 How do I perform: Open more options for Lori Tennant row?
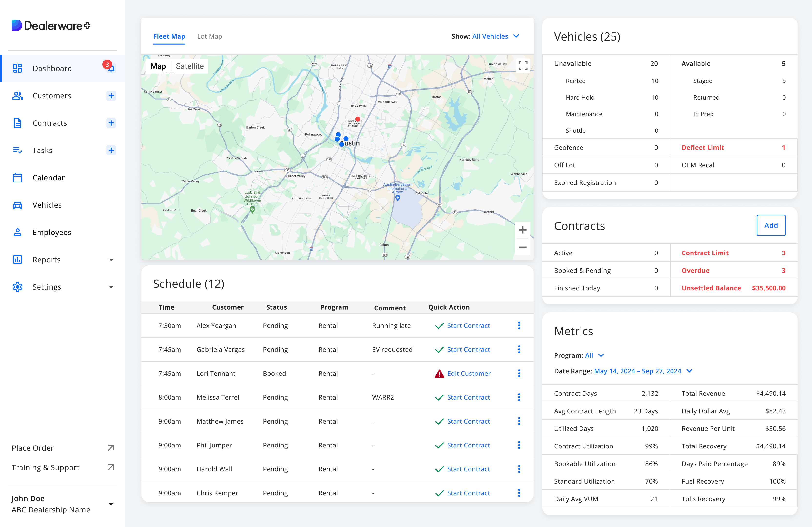pyautogui.click(x=519, y=373)
